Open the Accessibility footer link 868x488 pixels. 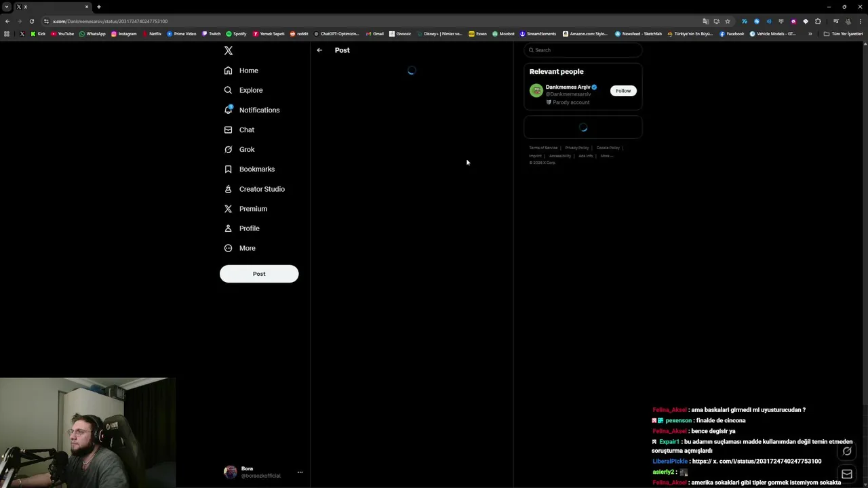(560, 156)
